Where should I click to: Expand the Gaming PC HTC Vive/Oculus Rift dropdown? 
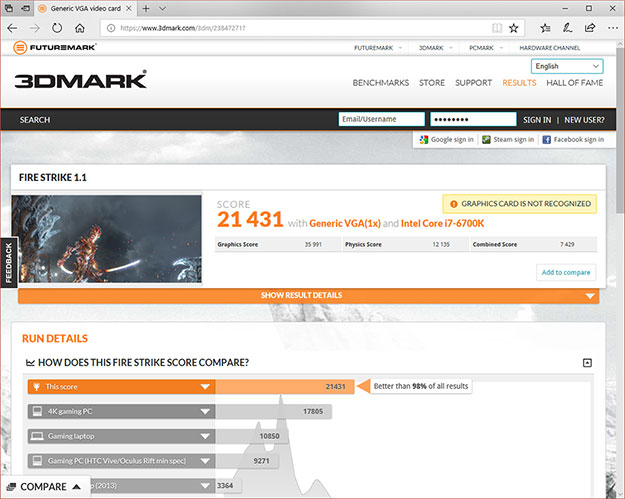[205, 461]
